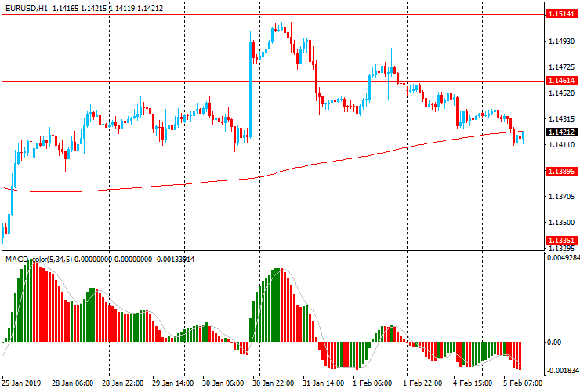Click the 1 Feb 06:00 time label

(372, 383)
